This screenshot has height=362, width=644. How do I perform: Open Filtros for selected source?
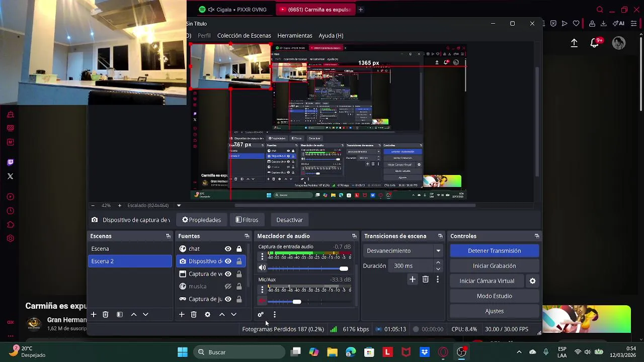pos(247,220)
